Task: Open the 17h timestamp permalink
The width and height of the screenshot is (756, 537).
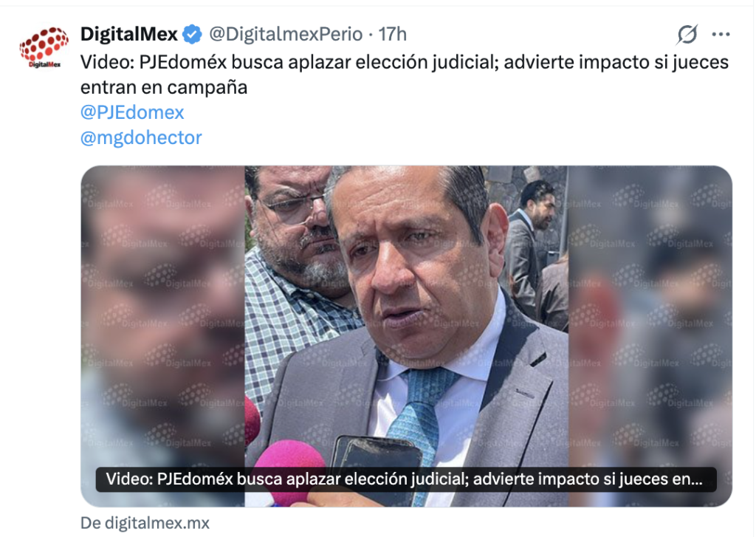Action: 393,34
